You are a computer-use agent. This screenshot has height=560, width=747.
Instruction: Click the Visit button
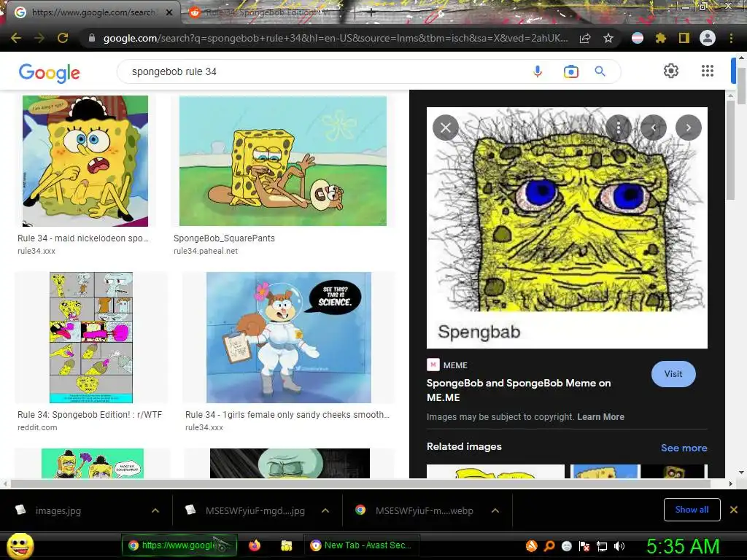tap(673, 374)
